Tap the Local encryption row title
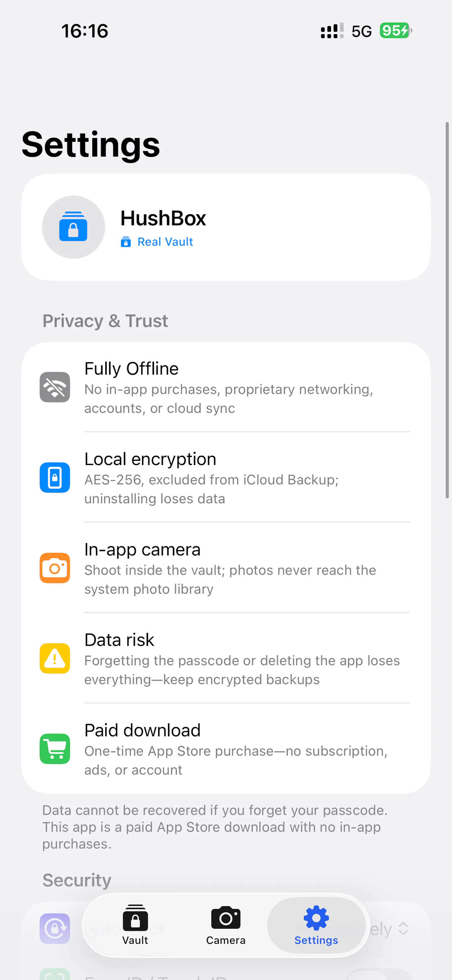Image resolution: width=452 pixels, height=980 pixels. 150,459
